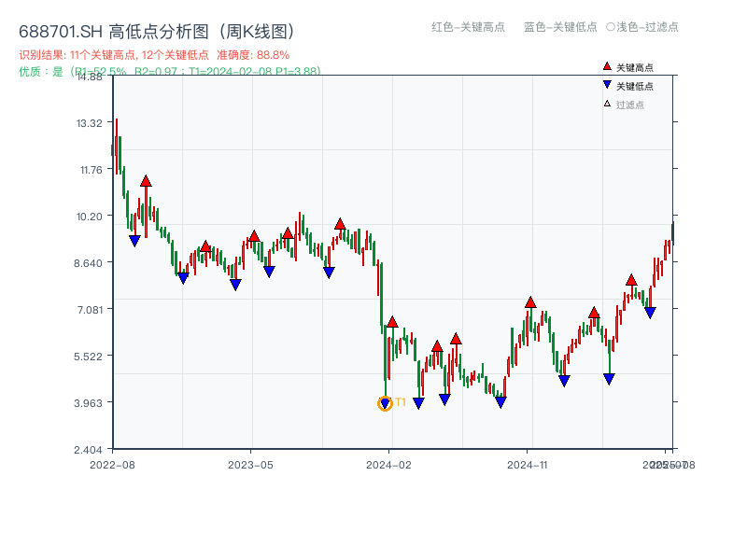Viewport: 747px width, 560px height.
Task: Click the 蓝色-关键低点 header text
Action: pos(560,27)
